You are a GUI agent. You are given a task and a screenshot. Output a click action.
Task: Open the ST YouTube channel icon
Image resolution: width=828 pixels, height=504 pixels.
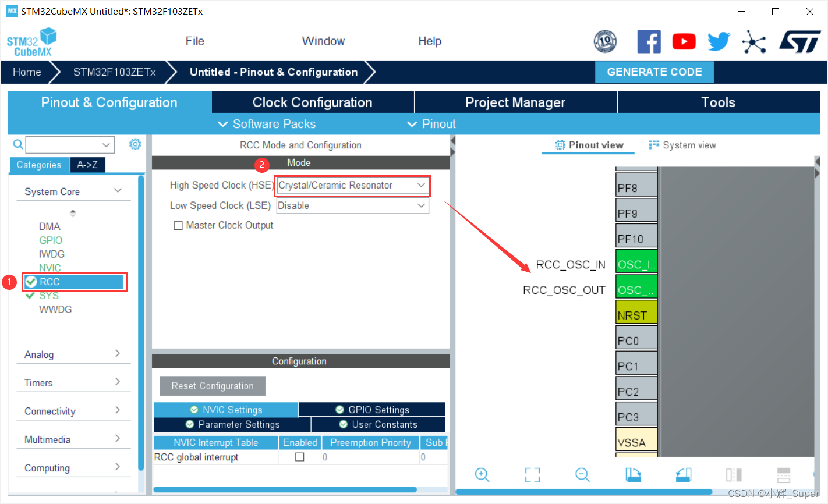click(x=684, y=41)
